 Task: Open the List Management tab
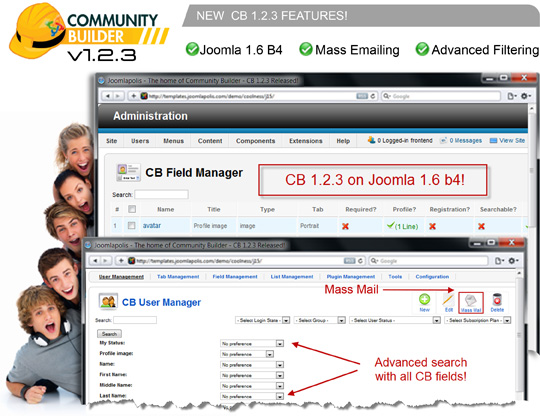point(292,277)
